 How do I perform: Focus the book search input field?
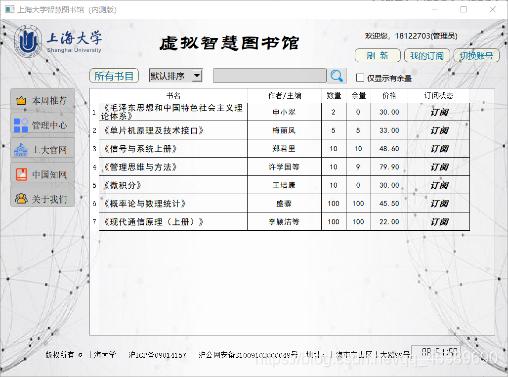(x=270, y=76)
